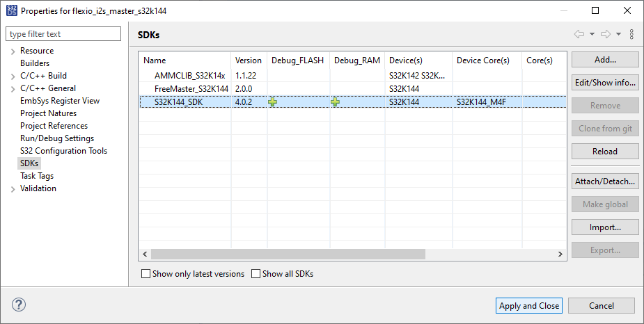Open forward history dropdown arrow
Viewport: 644px width, 324px height.
(618, 34)
